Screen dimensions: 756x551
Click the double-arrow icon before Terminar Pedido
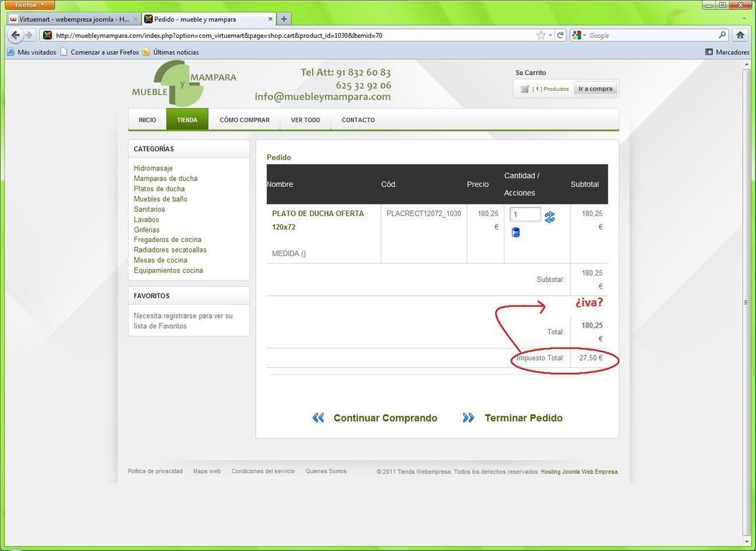pyautogui.click(x=468, y=418)
